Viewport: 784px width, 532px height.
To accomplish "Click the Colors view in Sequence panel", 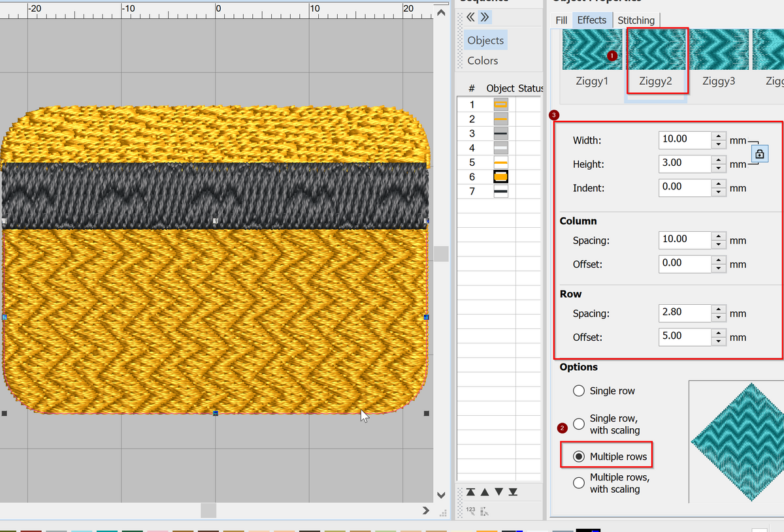I will [482, 60].
